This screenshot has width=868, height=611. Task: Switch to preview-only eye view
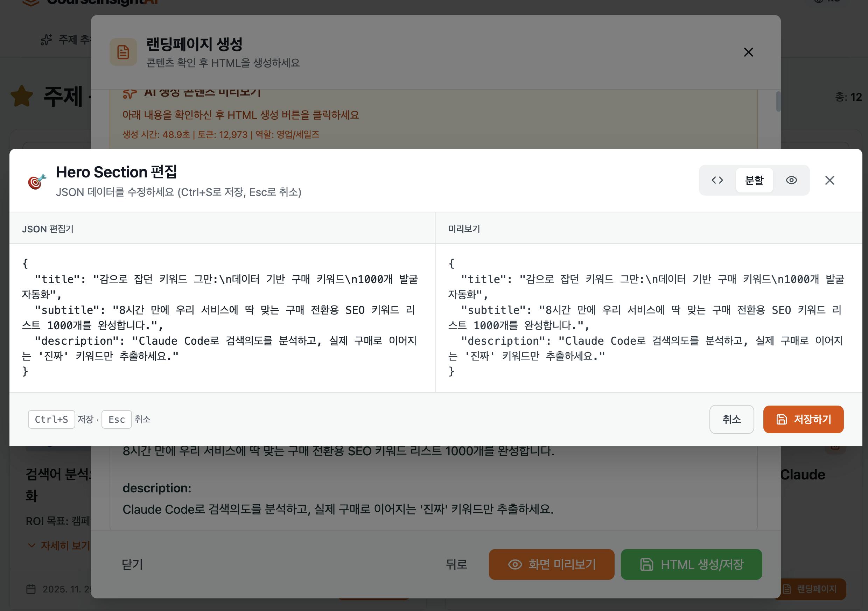[791, 180]
